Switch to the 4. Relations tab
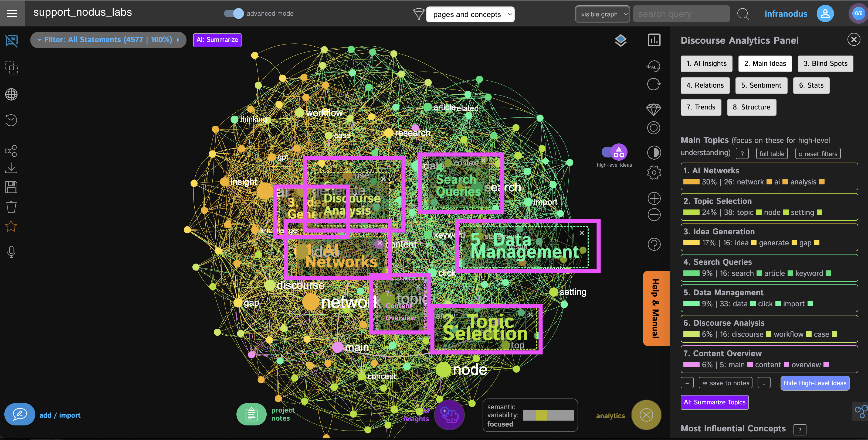 [x=705, y=85]
